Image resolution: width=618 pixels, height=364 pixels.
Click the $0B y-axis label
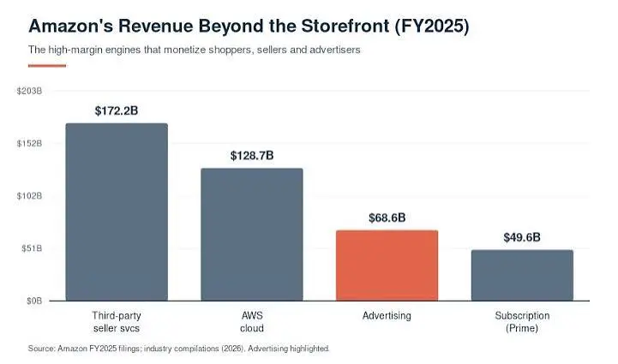point(34,301)
